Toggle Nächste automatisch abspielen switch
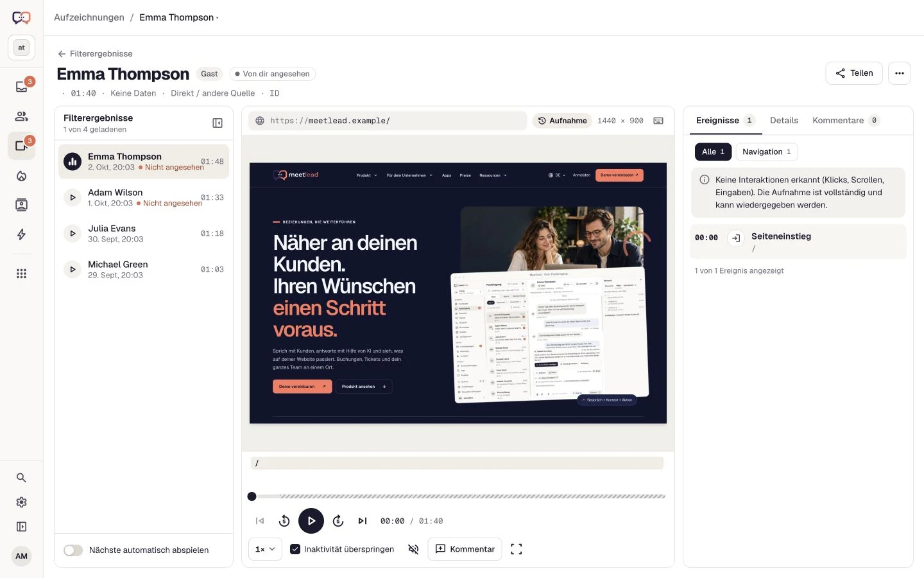The height and width of the screenshot is (578, 924). [73, 550]
